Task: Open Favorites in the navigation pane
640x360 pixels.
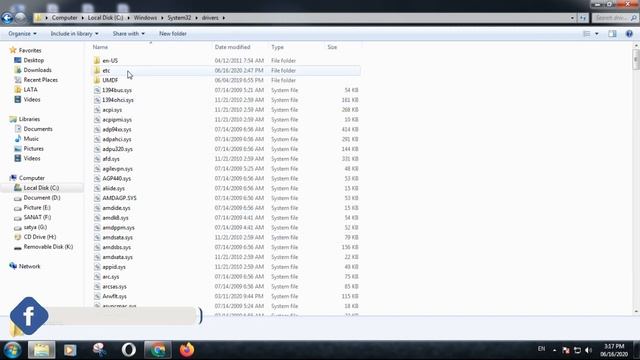Action: point(30,50)
